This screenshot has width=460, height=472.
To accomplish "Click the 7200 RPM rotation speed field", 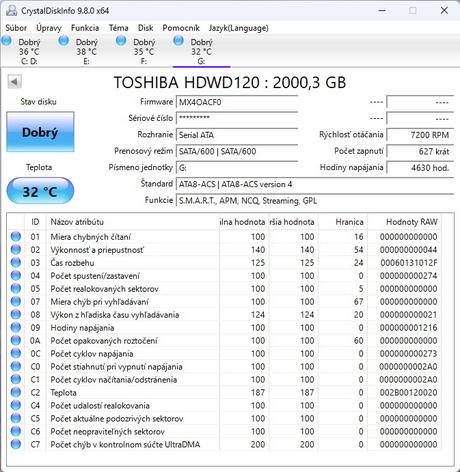I will (x=420, y=135).
